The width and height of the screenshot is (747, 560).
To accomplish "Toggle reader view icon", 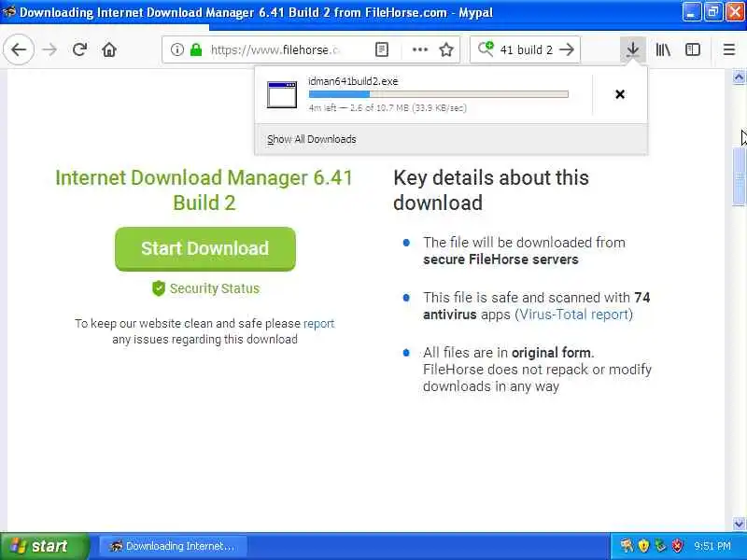I will click(382, 49).
